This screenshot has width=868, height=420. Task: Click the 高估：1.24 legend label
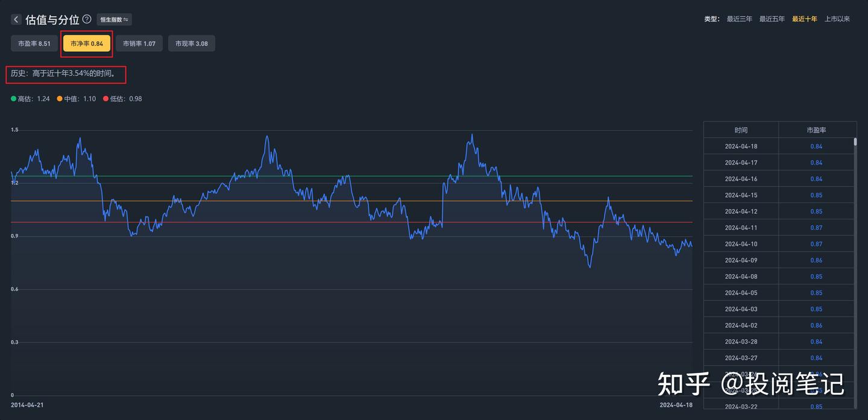pos(34,99)
